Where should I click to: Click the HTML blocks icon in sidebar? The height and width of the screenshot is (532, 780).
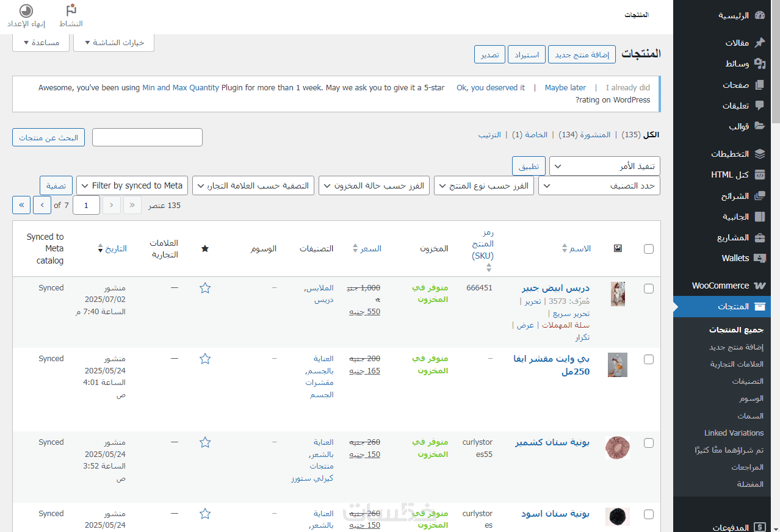759,174
